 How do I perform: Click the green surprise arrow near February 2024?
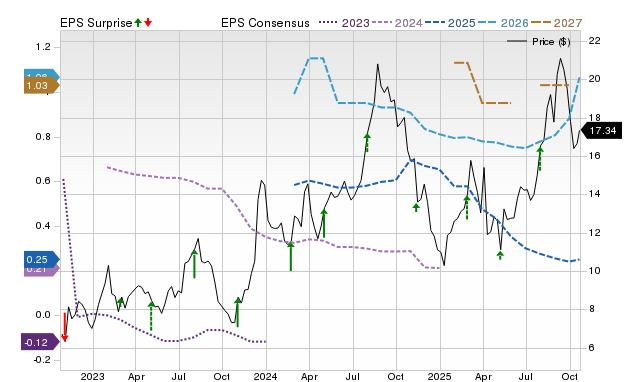point(291,256)
